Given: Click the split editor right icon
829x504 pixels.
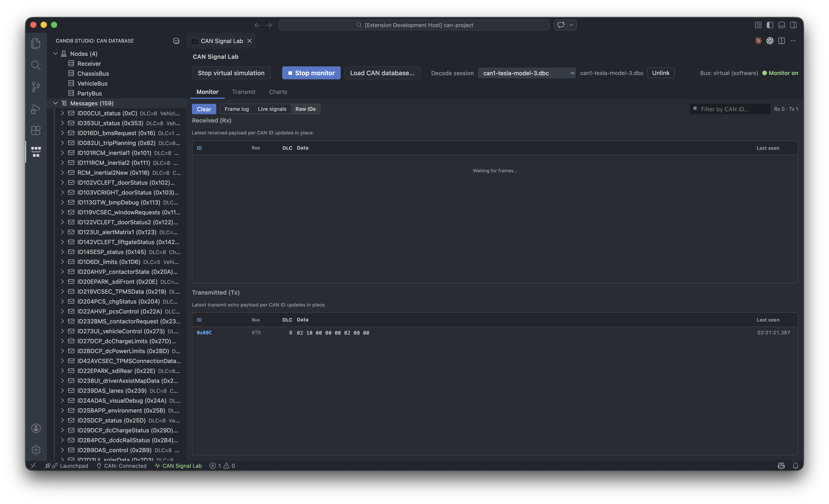Looking at the screenshot, I should coord(781,41).
